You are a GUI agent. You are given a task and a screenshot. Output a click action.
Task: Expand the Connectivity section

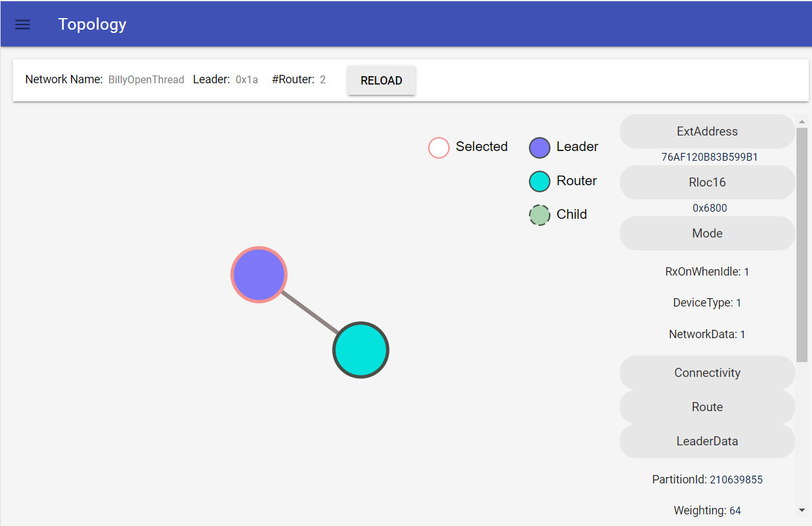coord(707,373)
